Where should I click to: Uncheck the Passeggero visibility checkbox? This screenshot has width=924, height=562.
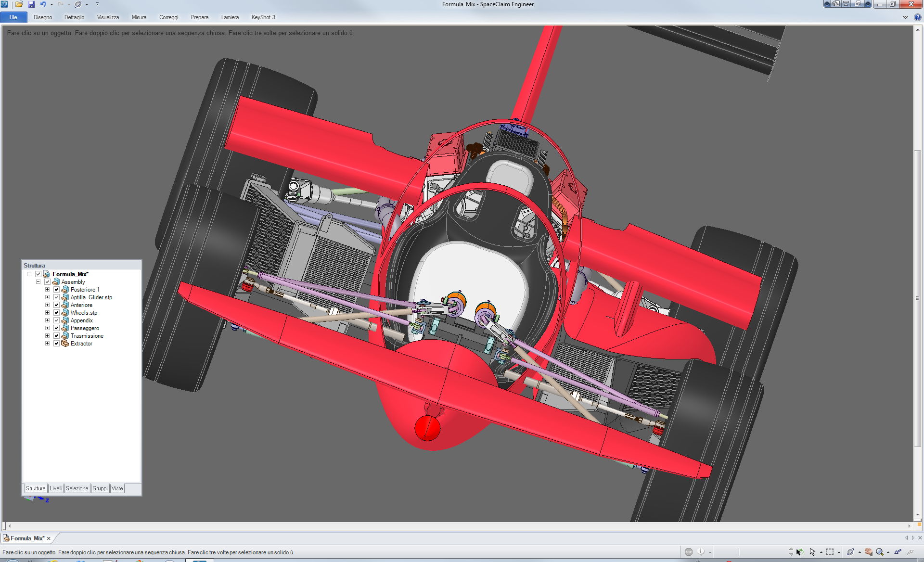[56, 328]
